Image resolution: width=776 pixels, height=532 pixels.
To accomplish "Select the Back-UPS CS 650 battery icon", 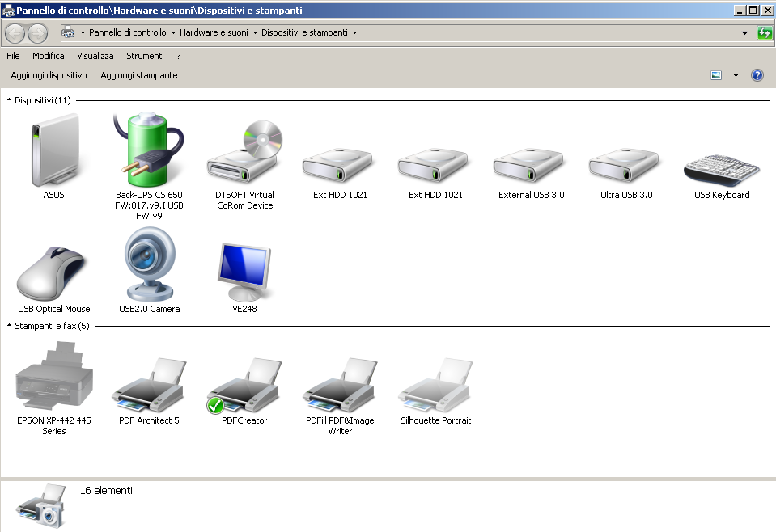I will pos(148,150).
